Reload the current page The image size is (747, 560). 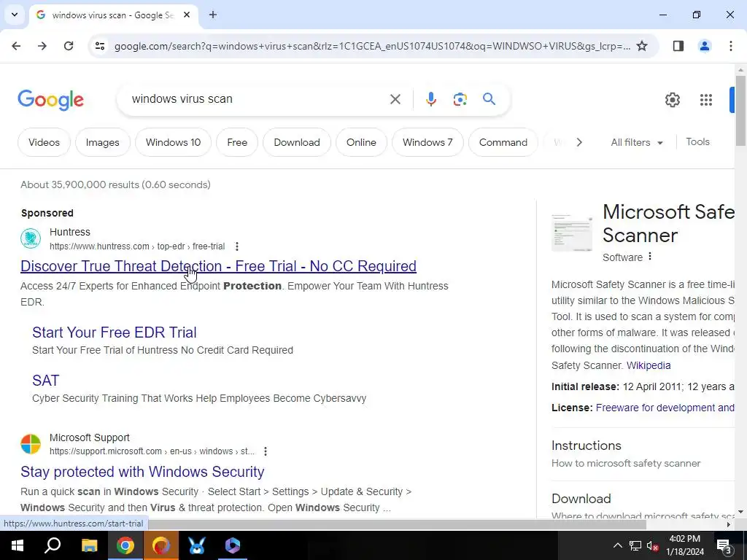69,46
